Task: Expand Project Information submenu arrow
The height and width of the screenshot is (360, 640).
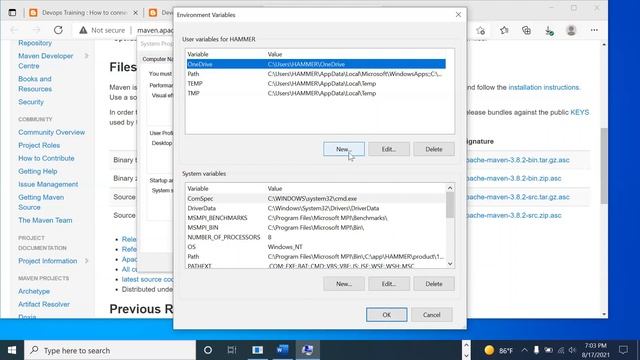Action: pyautogui.click(x=87, y=261)
